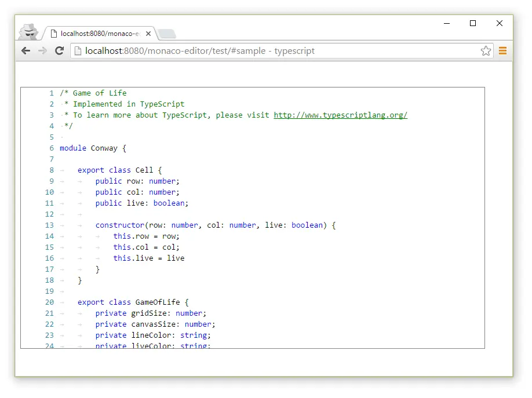Close the localhost:8080 tab

click(x=148, y=34)
